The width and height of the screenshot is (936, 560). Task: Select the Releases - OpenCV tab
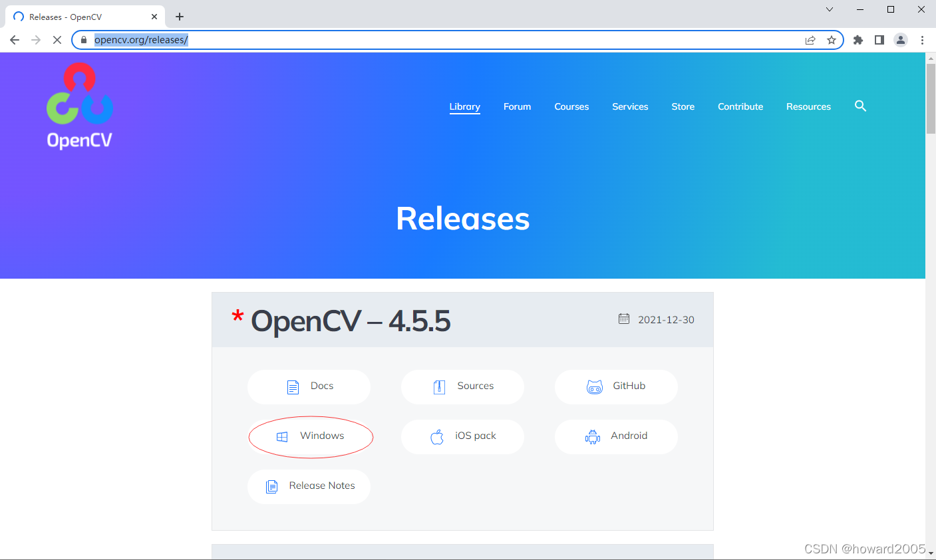pyautogui.click(x=85, y=17)
